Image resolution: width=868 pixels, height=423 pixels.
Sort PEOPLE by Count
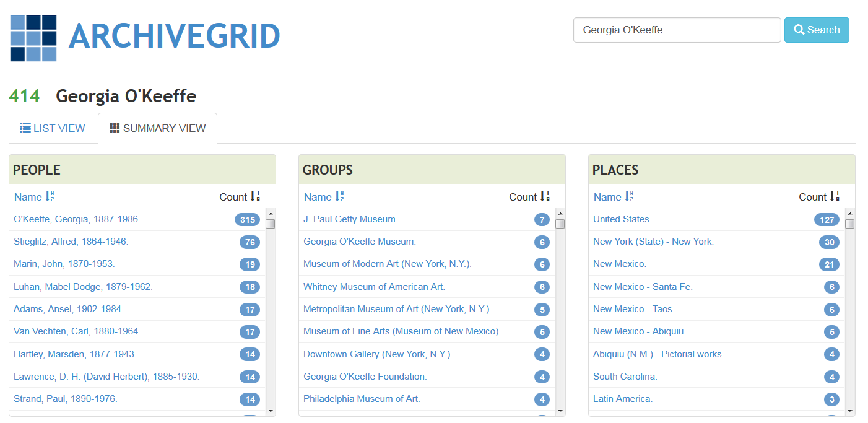point(240,197)
